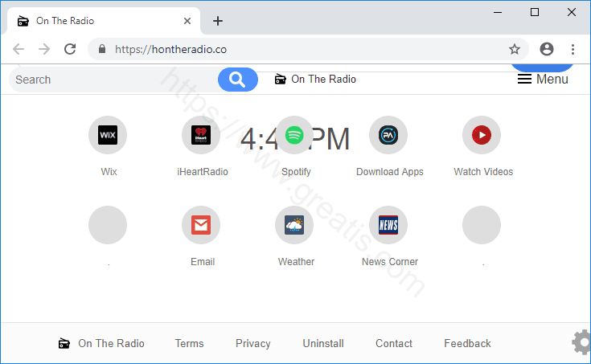Viewport: 591px width, 364px height.
Task: Open the Chrome three-dot menu
Action: tap(573, 49)
